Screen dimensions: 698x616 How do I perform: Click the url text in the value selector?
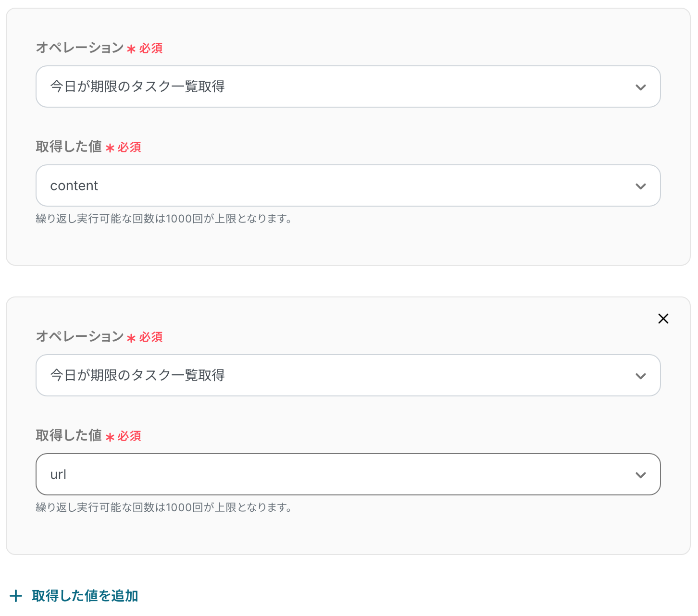pos(58,475)
